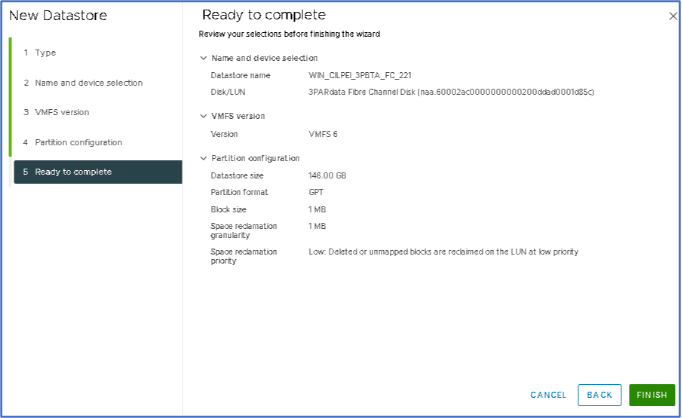Click FINISH to create the datastore
The image size is (682, 418).
[x=652, y=395]
